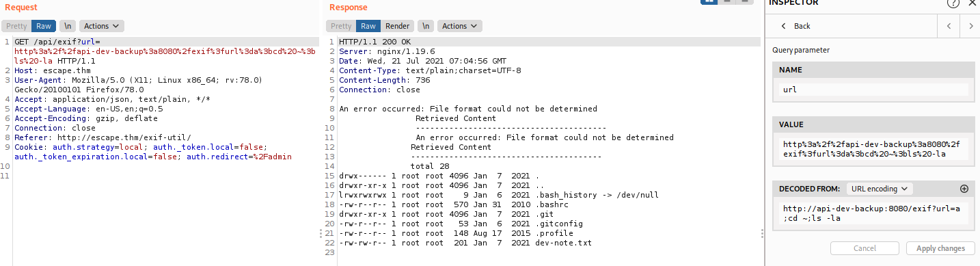
Task: Open the Request Actions menu
Action: [x=101, y=26]
